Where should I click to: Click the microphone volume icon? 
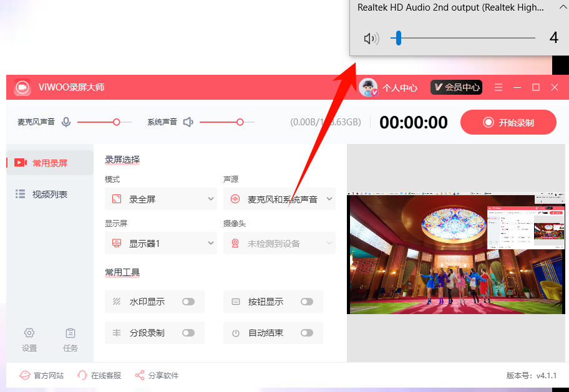[x=66, y=122]
